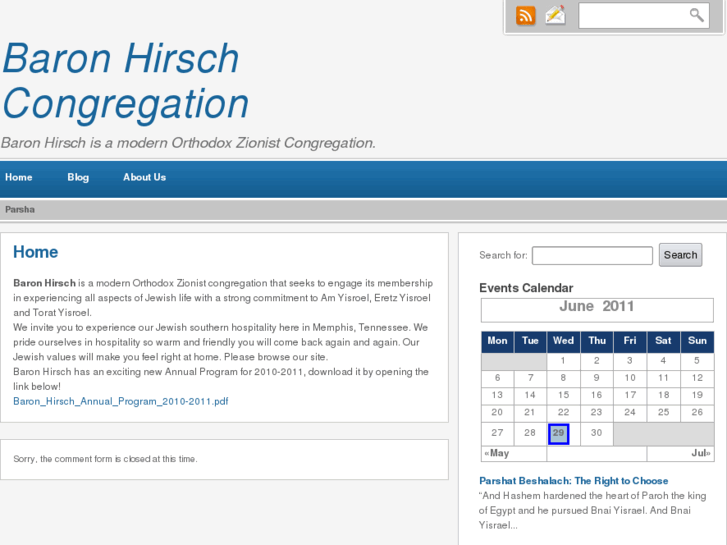Click calendar date 30
The height and width of the screenshot is (545, 727).
click(596, 433)
